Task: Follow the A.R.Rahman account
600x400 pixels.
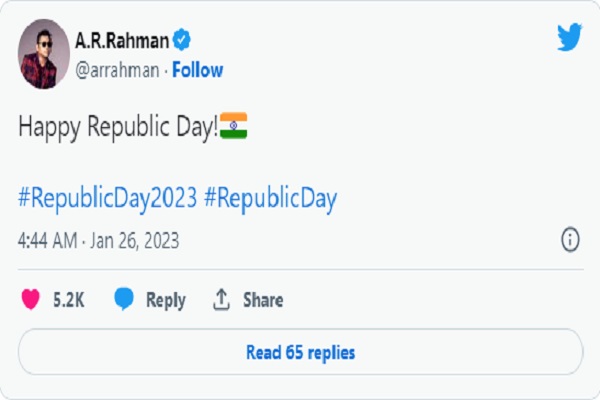Action: pyautogui.click(x=198, y=70)
